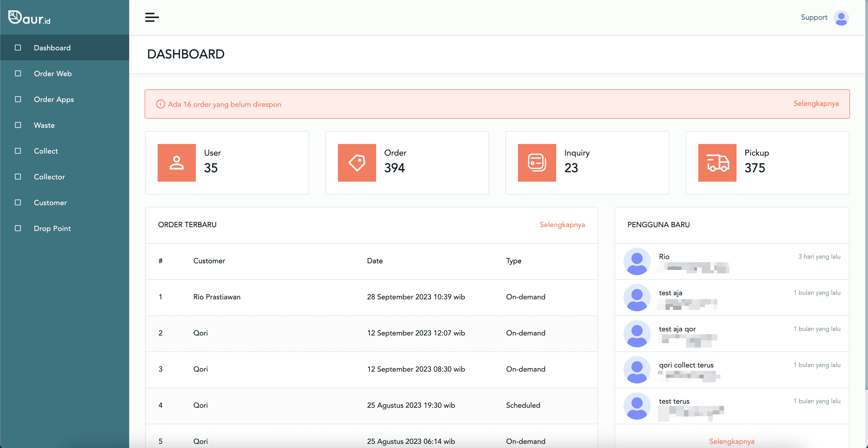Image resolution: width=868 pixels, height=448 pixels.
Task: Navigate to Drop Point in the sidebar
Action: pyautogui.click(x=52, y=228)
